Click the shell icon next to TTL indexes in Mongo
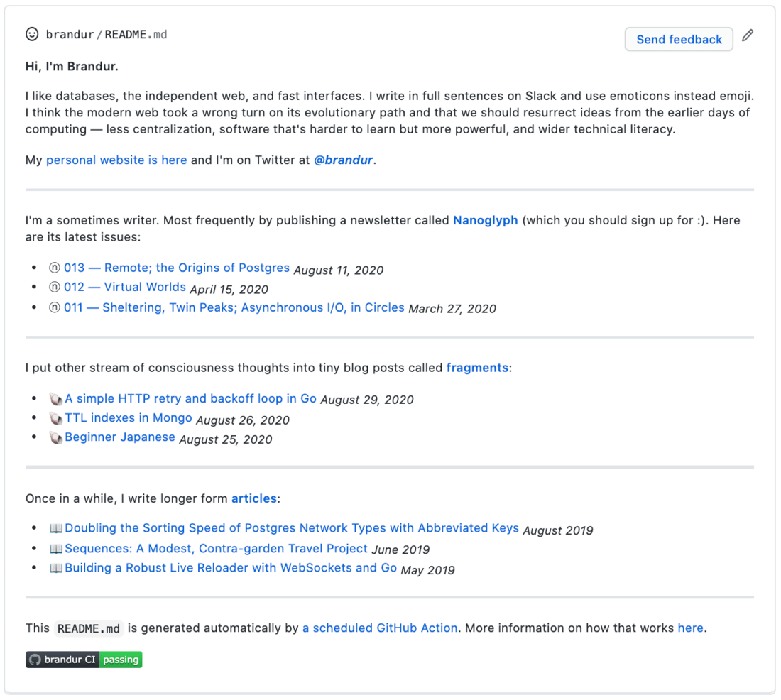Viewport: 781px width, 700px height. point(56,418)
